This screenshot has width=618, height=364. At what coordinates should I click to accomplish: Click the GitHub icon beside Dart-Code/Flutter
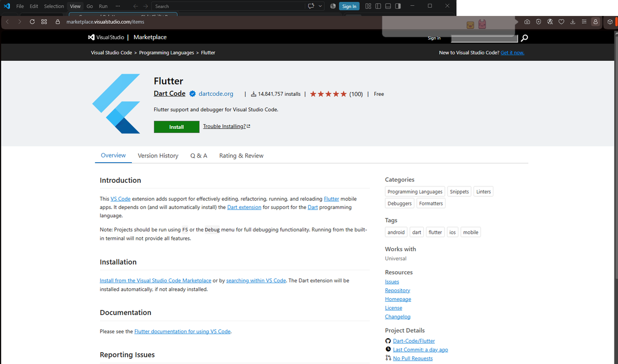click(388, 341)
